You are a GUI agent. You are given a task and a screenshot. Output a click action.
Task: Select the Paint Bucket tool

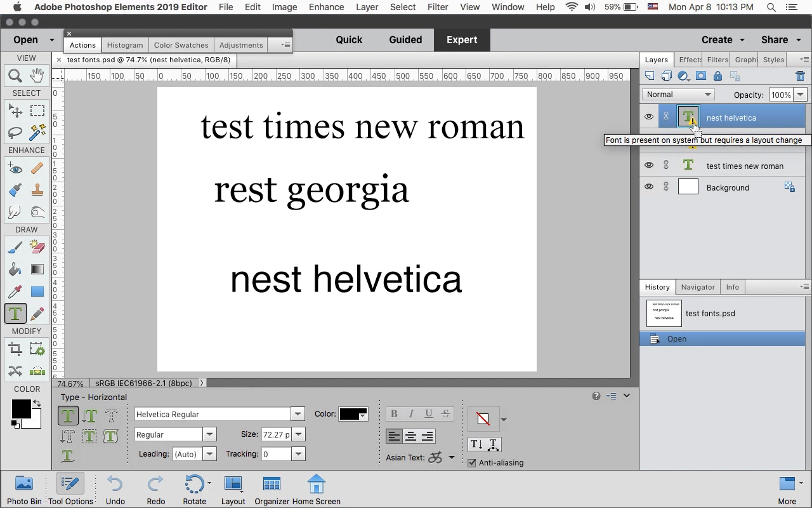(x=15, y=269)
